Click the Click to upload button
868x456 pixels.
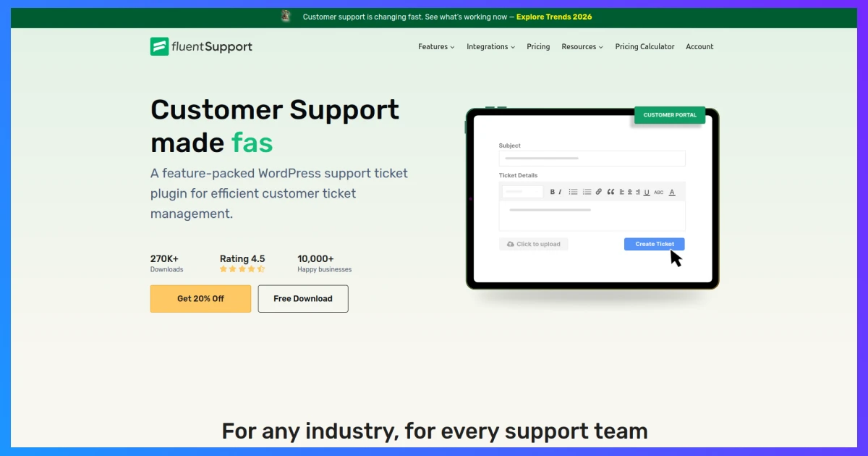click(534, 244)
